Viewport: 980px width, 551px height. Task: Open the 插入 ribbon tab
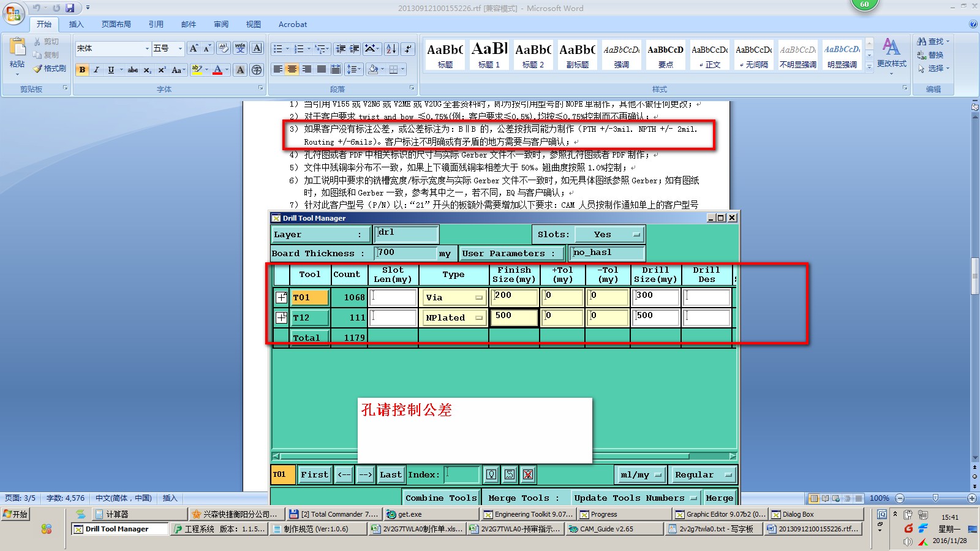click(x=76, y=25)
